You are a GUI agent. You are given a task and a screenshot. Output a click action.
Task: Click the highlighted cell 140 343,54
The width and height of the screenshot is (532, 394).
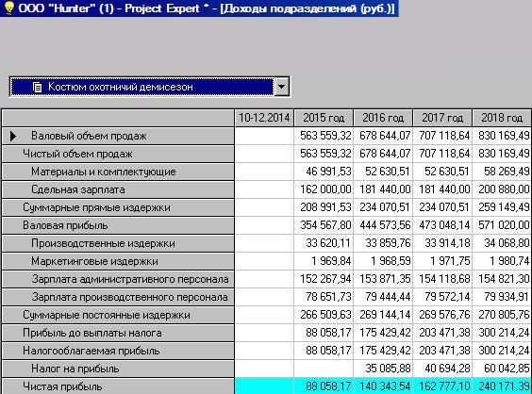(383, 386)
